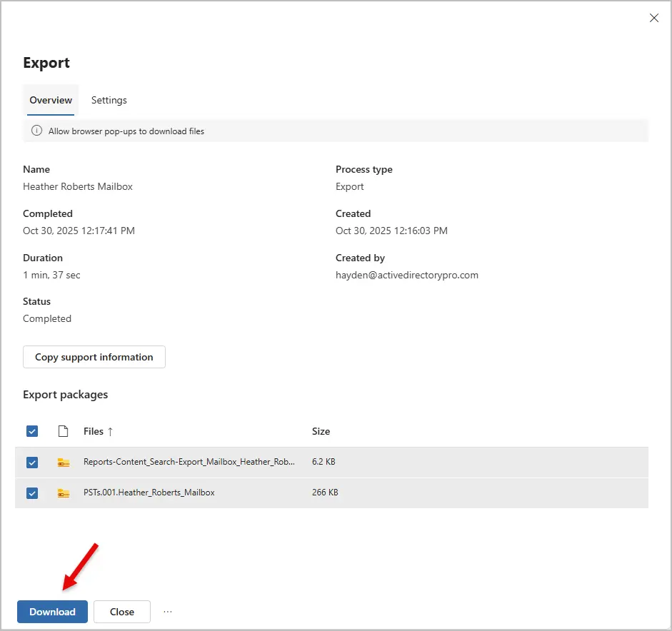
Task: Switch to the Overview tab
Action: coord(51,100)
